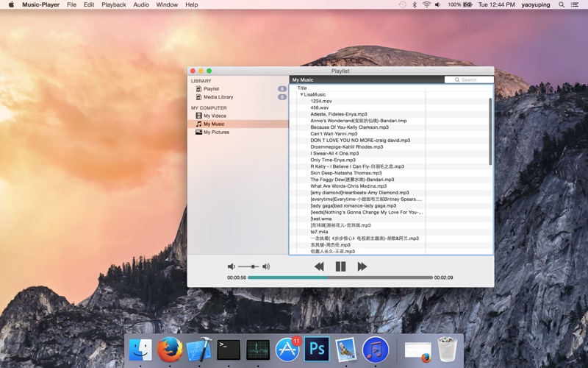Launch Firefox from the dock
Screen dimensions: 588x368
[x=170, y=349]
